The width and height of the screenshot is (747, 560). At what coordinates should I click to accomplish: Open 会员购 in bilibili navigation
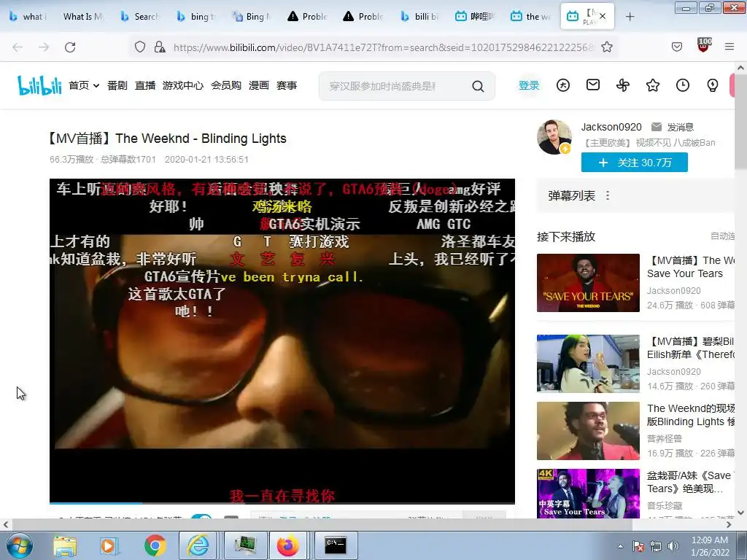(x=226, y=85)
